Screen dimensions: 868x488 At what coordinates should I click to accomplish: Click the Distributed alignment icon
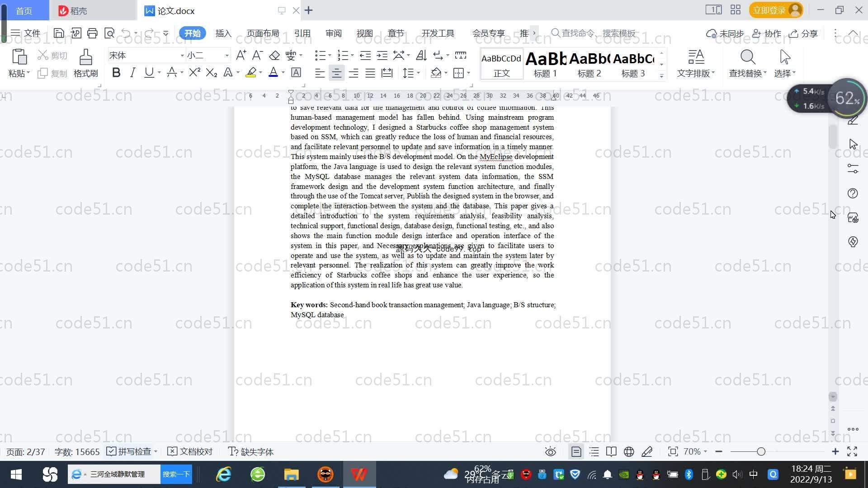[387, 73]
